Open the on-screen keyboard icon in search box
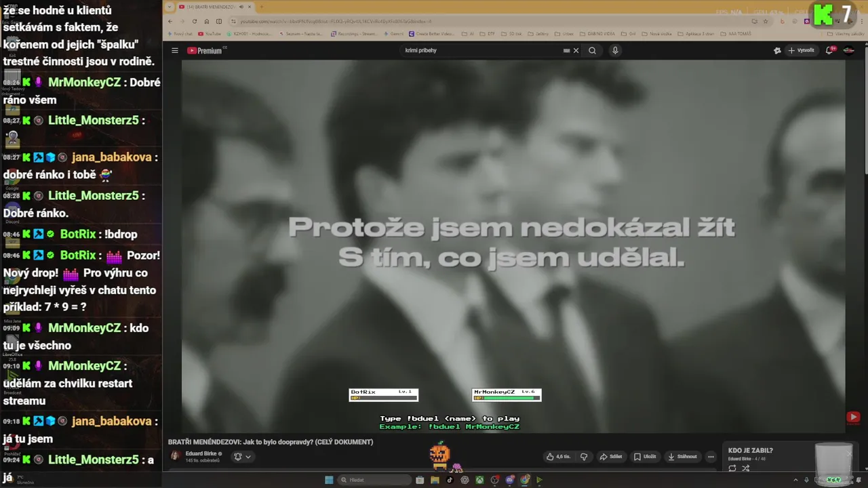Screen dimensions: 868x488 (x=566, y=50)
